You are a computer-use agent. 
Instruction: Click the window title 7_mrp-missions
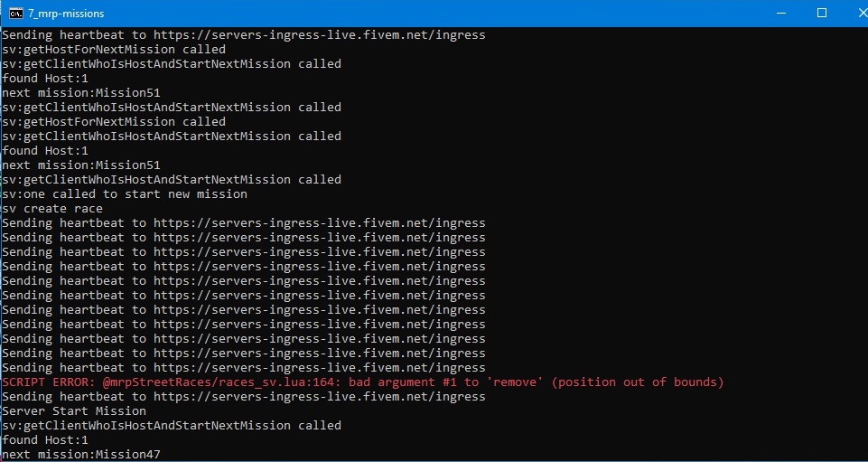(x=66, y=14)
